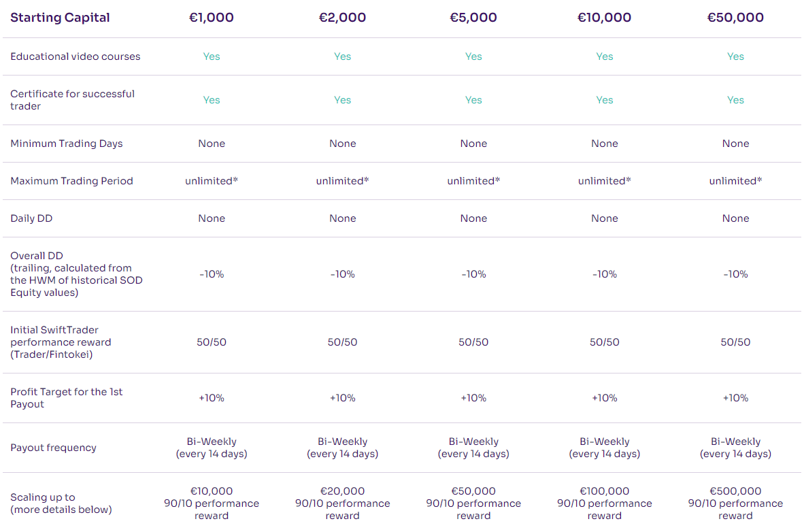
Task: Click the Scaling up to more details label
Action: [61, 503]
